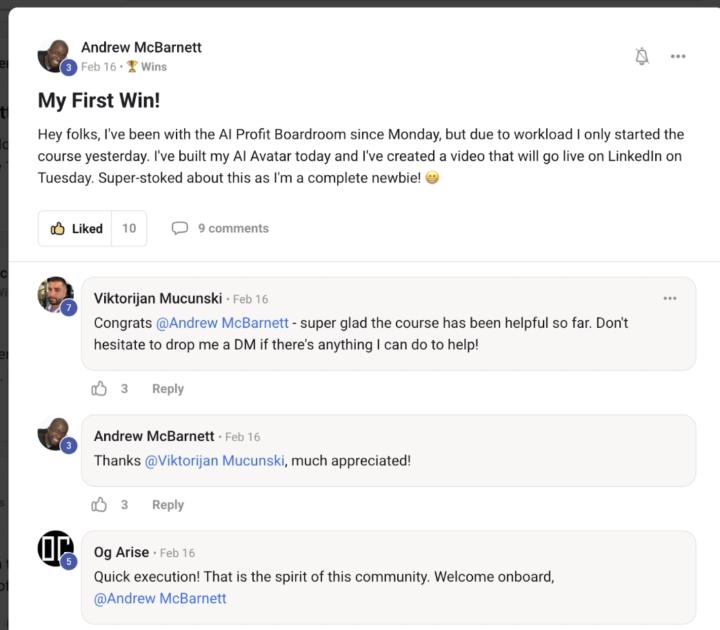The width and height of the screenshot is (720, 630).
Task: Open the post's three-dot options menu
Action: click(678, 56)
